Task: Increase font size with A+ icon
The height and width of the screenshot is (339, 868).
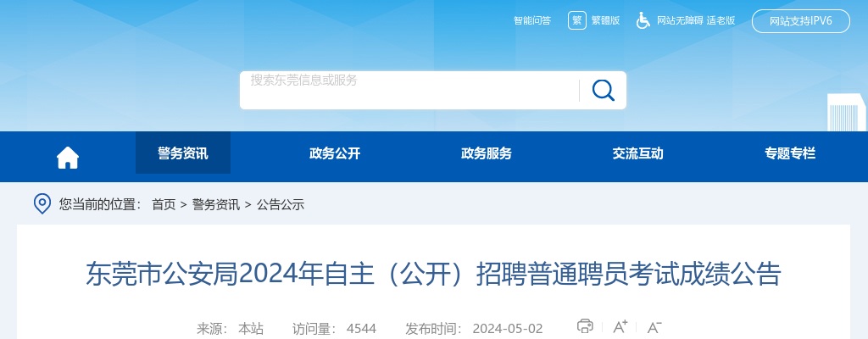Action: point(620,326)
